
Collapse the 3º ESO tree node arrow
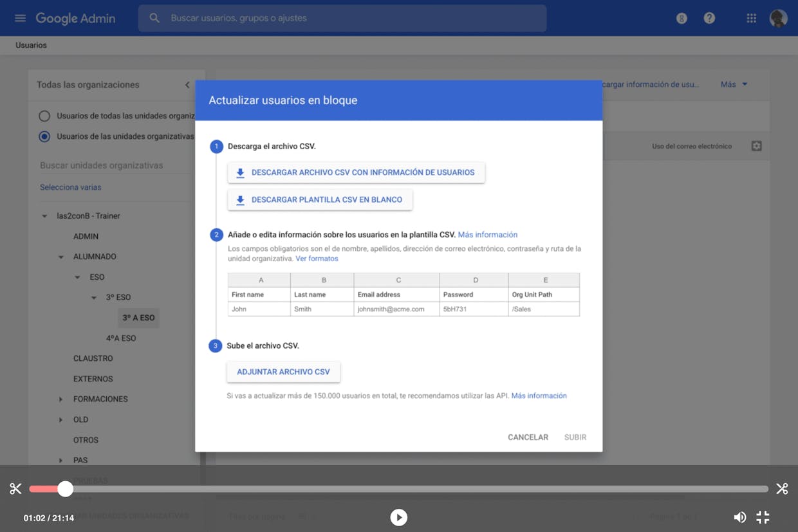pos(94,297)
